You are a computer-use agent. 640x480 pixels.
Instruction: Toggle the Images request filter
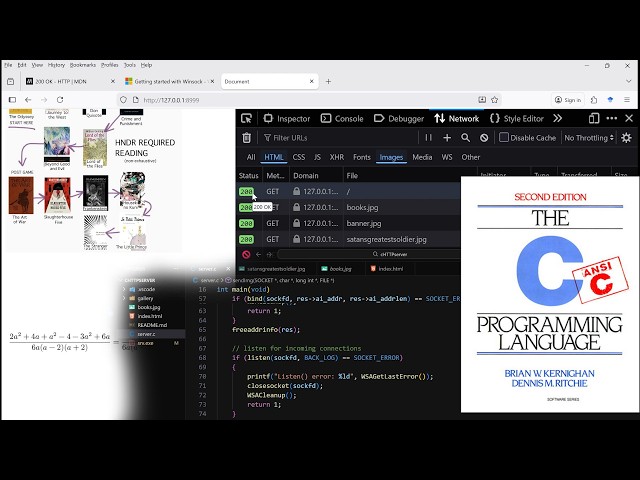(391, 157)
